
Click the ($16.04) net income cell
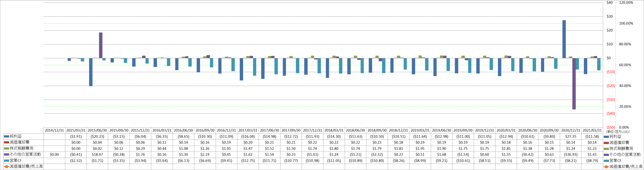[248, 137]
